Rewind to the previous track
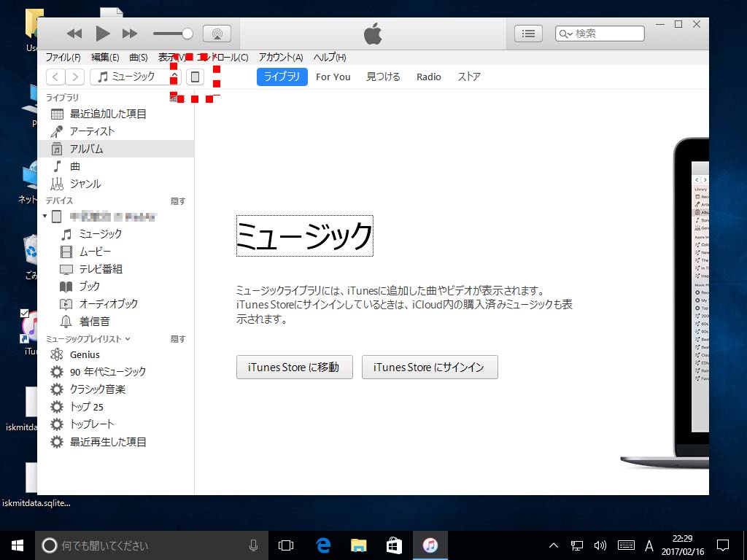The image size is (747, 560). (74, 34)
